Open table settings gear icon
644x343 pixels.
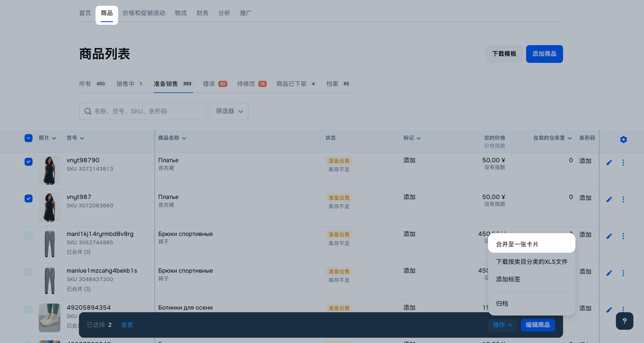[x=623, y=139]
